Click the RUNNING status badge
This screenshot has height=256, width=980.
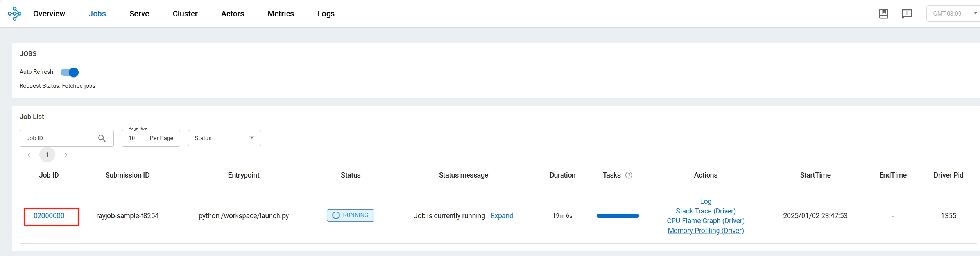(350, 215)
